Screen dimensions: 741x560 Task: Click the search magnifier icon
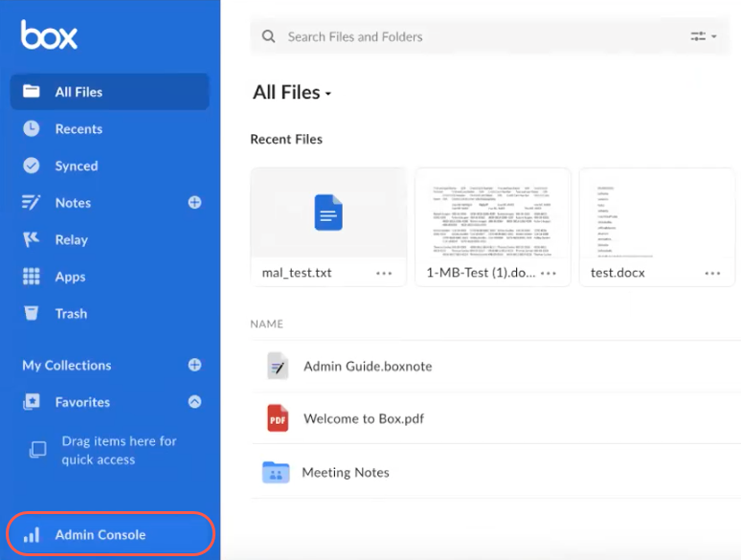click(268, 36)
